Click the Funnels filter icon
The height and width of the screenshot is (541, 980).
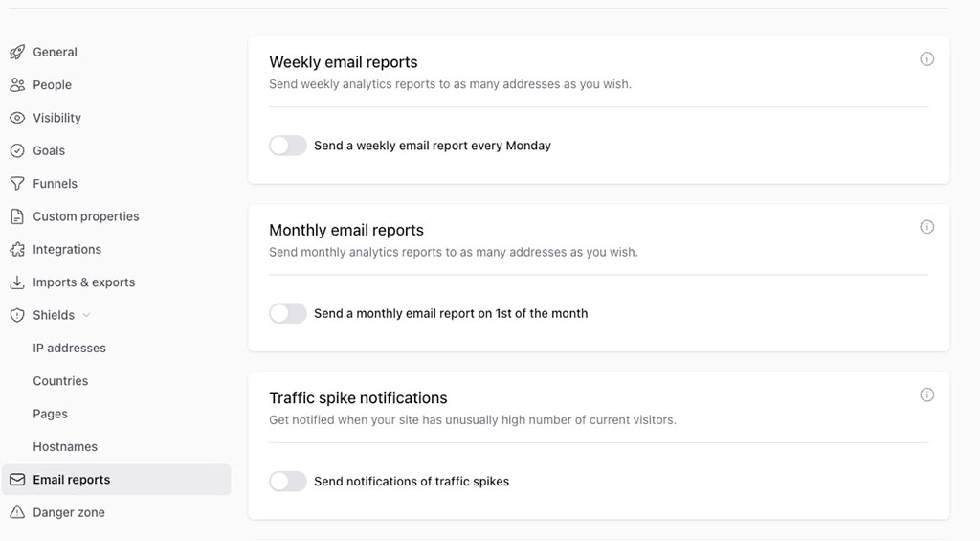point(17,184)
